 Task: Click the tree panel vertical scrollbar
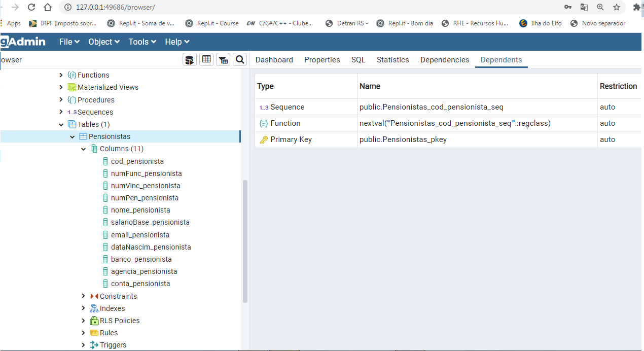(245, 241)
